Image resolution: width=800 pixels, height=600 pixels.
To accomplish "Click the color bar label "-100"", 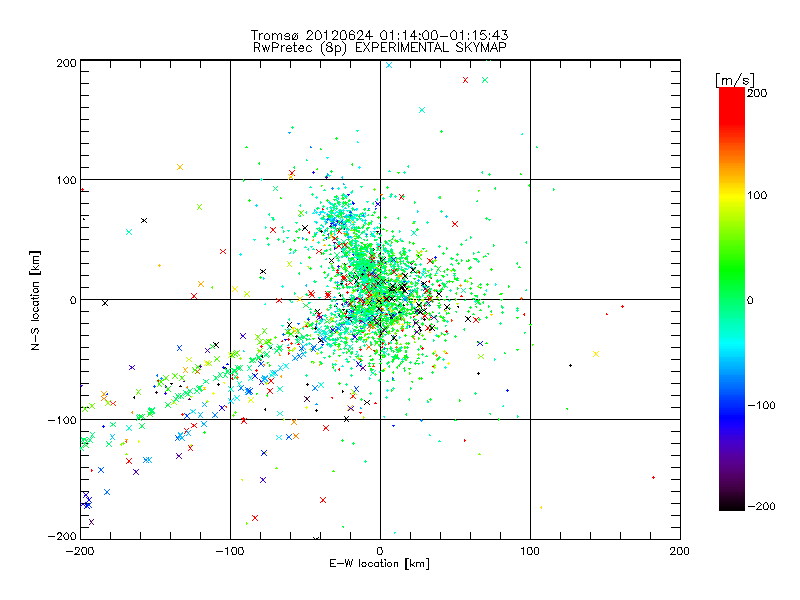I will tap(761, 405).
